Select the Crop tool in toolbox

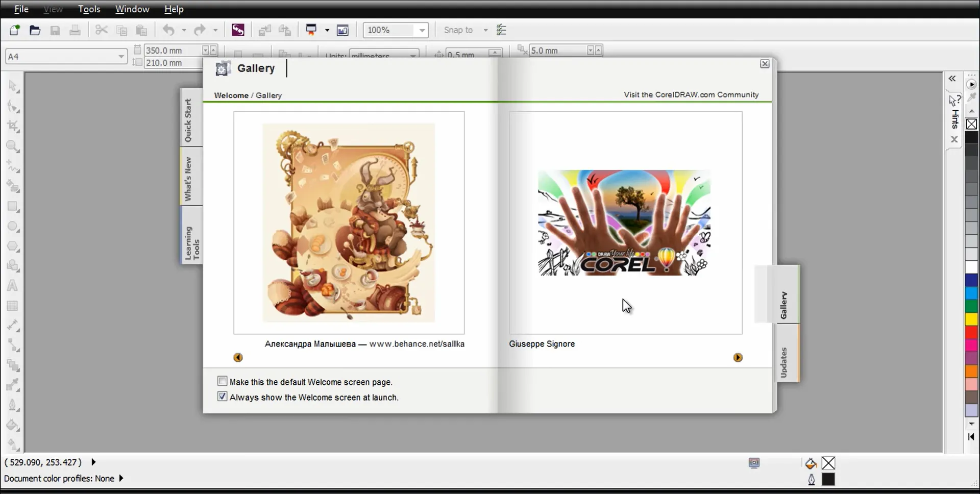point(13,126)
